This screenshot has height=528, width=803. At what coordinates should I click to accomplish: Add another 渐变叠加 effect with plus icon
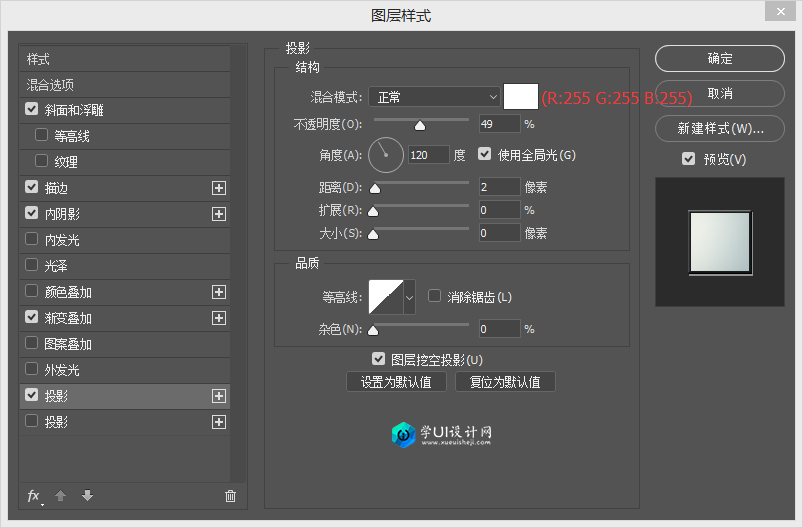point(219,318)
